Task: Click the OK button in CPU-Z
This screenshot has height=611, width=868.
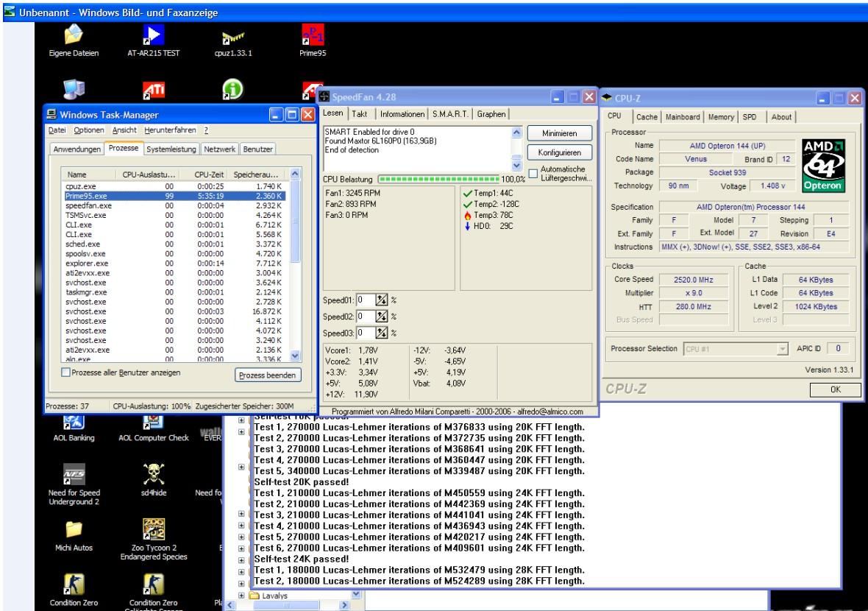Action: [835, 389]
